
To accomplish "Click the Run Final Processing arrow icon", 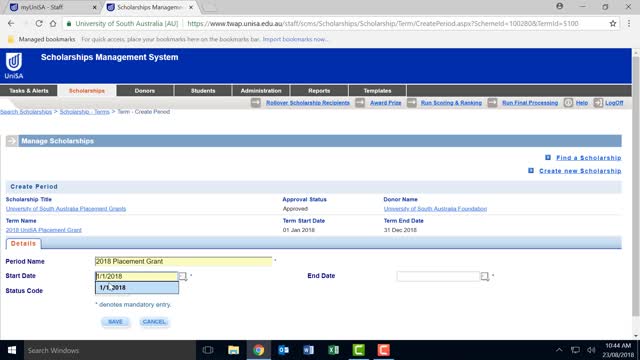I will [492, 103].
